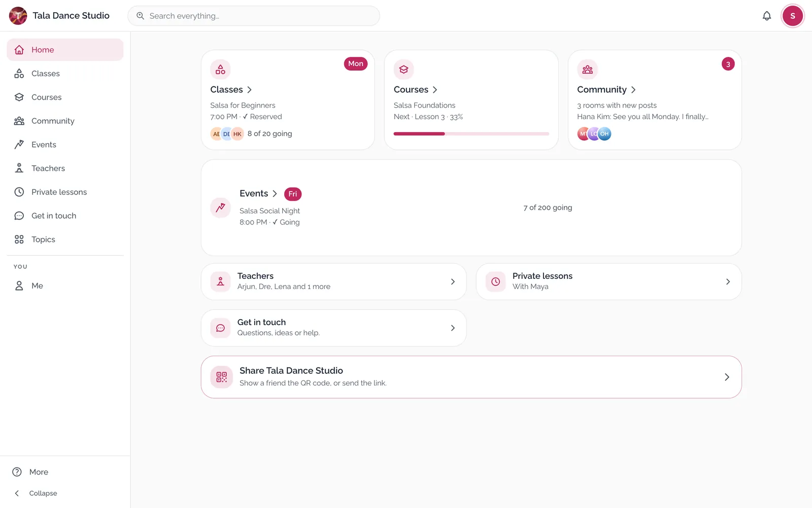Click the Fri badge on Events
Screen dimensions: 812x508
pyautogui.click(x=293, y=194)
